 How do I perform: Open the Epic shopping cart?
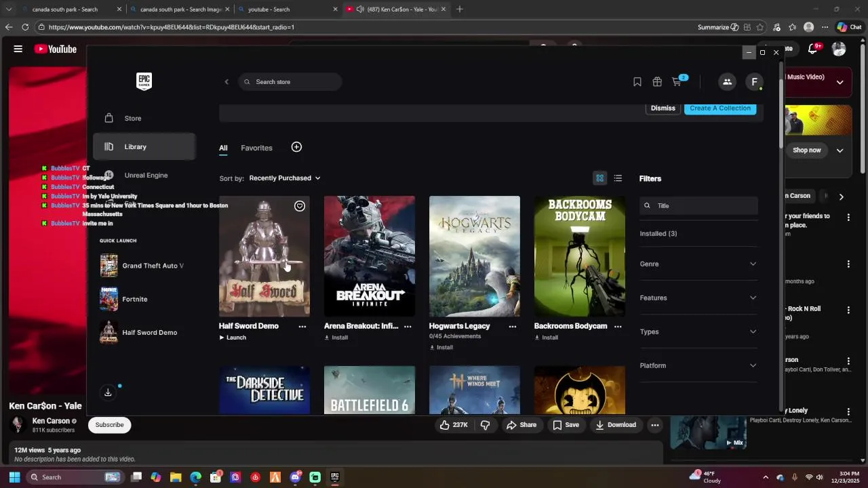pos(677,82)
